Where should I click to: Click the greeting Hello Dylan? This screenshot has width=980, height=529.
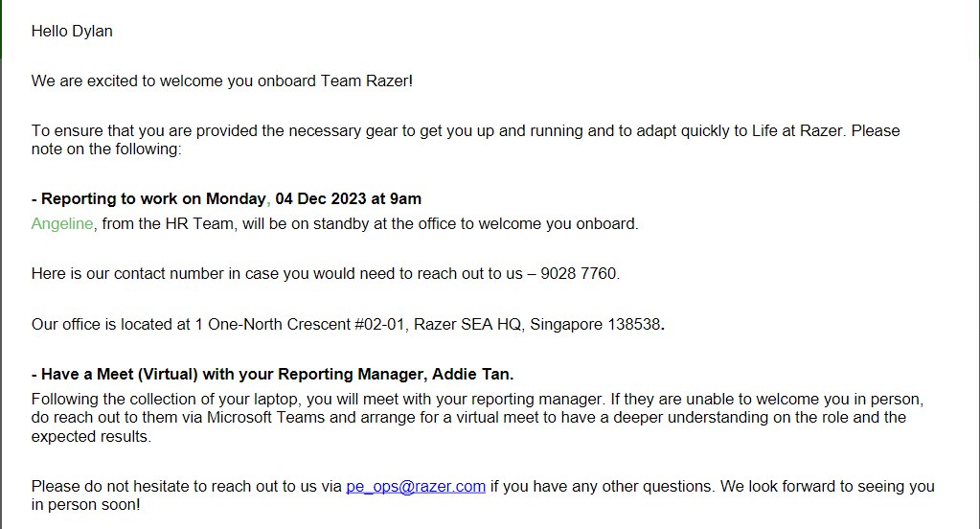[x=72, y=32]
